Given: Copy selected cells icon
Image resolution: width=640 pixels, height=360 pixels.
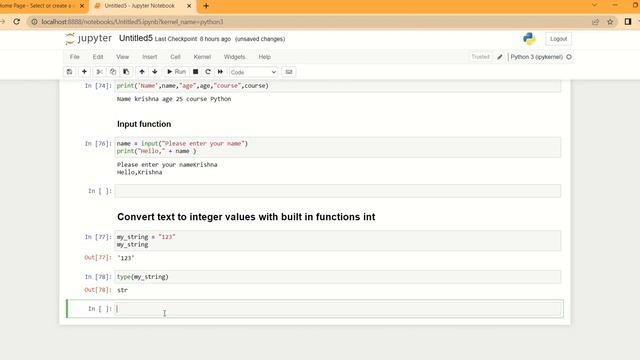Looking at the screenshot, I should click(113, 72).
